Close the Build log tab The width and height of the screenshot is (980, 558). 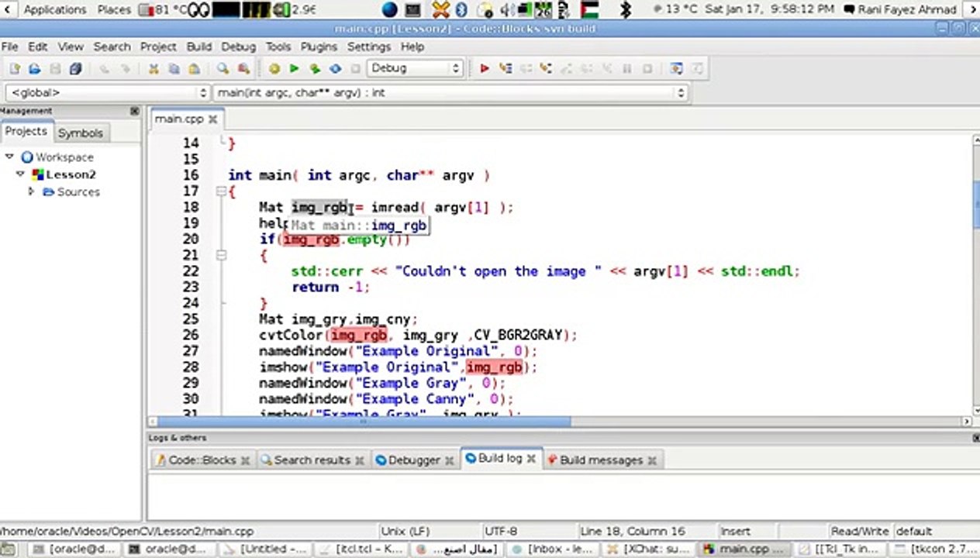coord(532,459)
